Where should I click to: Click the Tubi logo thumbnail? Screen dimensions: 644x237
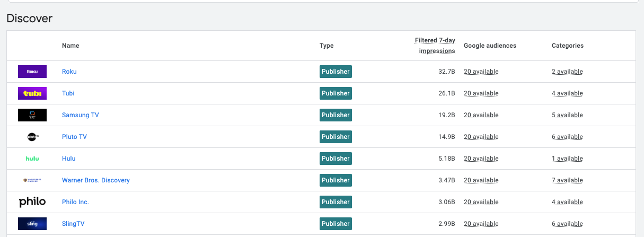(32, 93)
